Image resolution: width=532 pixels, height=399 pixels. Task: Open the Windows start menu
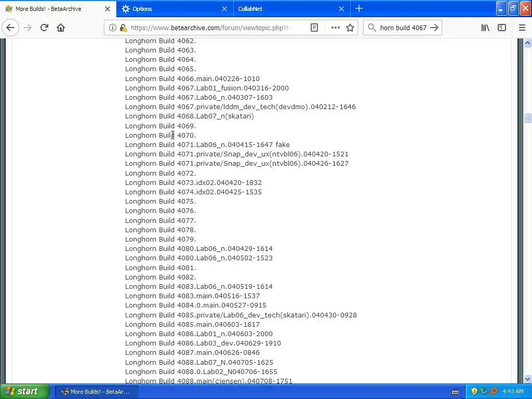tap(25, 392)
